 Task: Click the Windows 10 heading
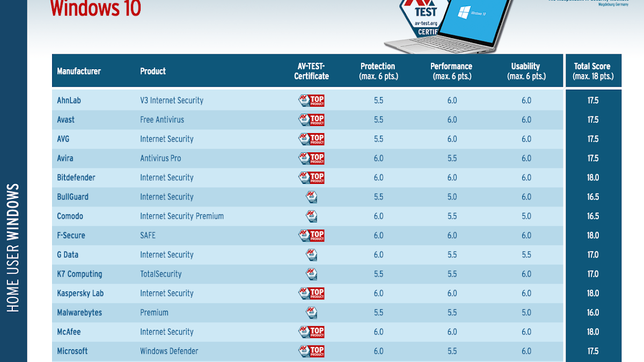point(96,8)
